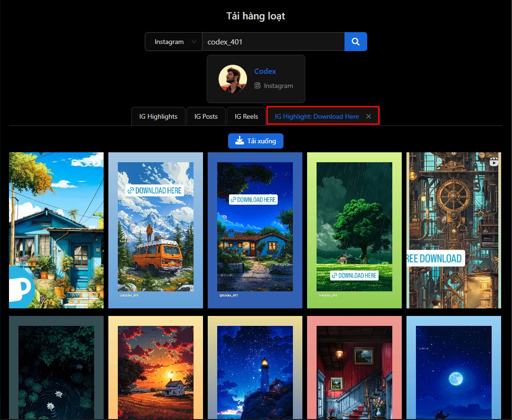The width and height of the screenshot is (512, 420).
Task: Click the Tải xuống download button
Action: pyautogui.click(x=256, y=141)
